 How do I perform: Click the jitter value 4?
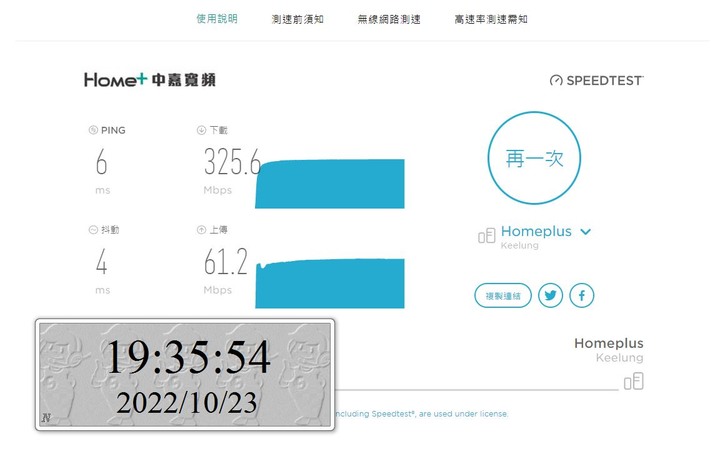(x=101, y=262)
